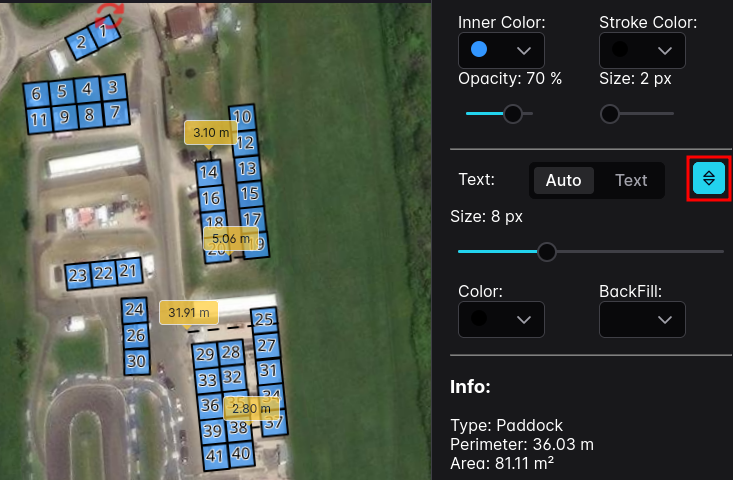Click the cyan text alignment toggle icon

click(x=709, y=178)
